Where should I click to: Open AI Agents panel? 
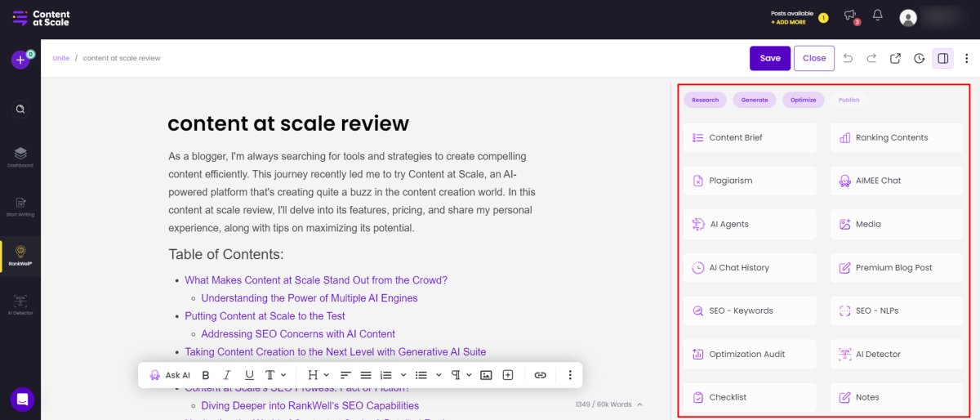[x=750, y=224]
